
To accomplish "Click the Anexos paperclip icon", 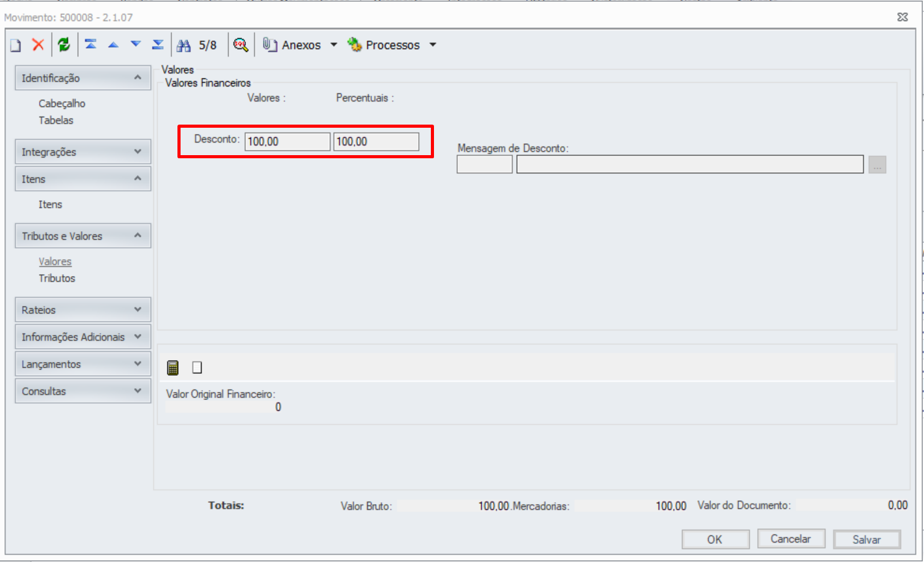I will [x=270, y=45].
